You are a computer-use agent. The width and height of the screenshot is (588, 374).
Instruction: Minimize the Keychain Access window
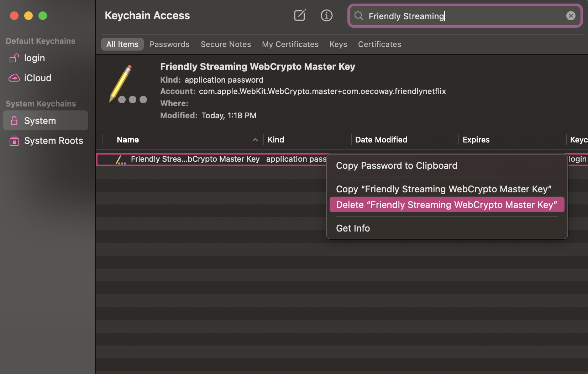point(28,16)
